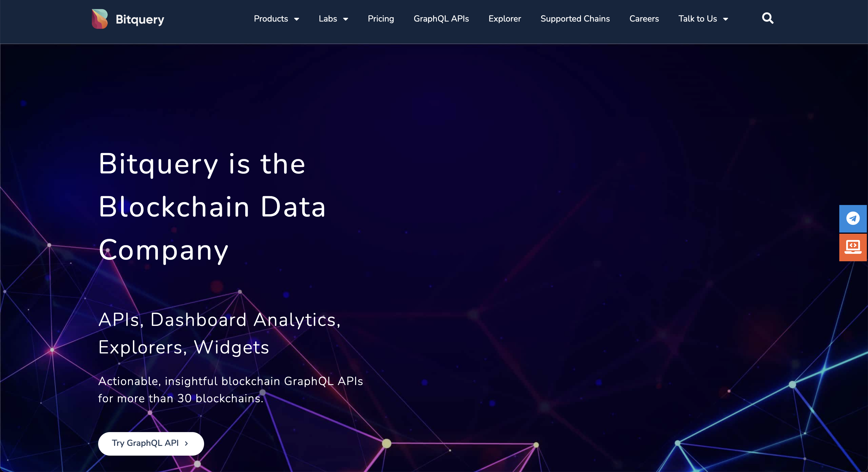This screenshot has height=472, width=868.
Task: Click the Bitquery logo icon
Action: pyautogui.click(x=99, y=19)
